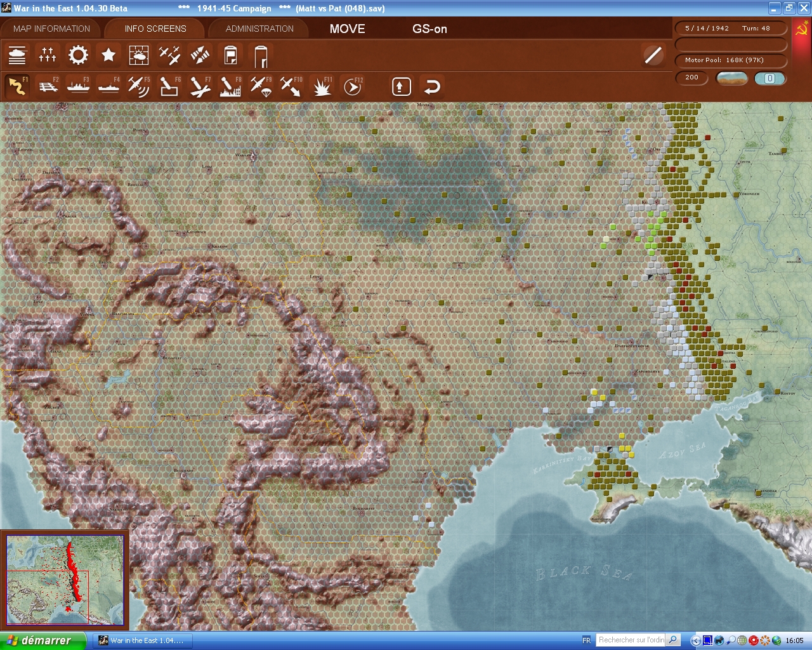Viewport: 812px width, 650px height.
Task: Select the F9 air transport mode
Action: (x=261, y=86)
